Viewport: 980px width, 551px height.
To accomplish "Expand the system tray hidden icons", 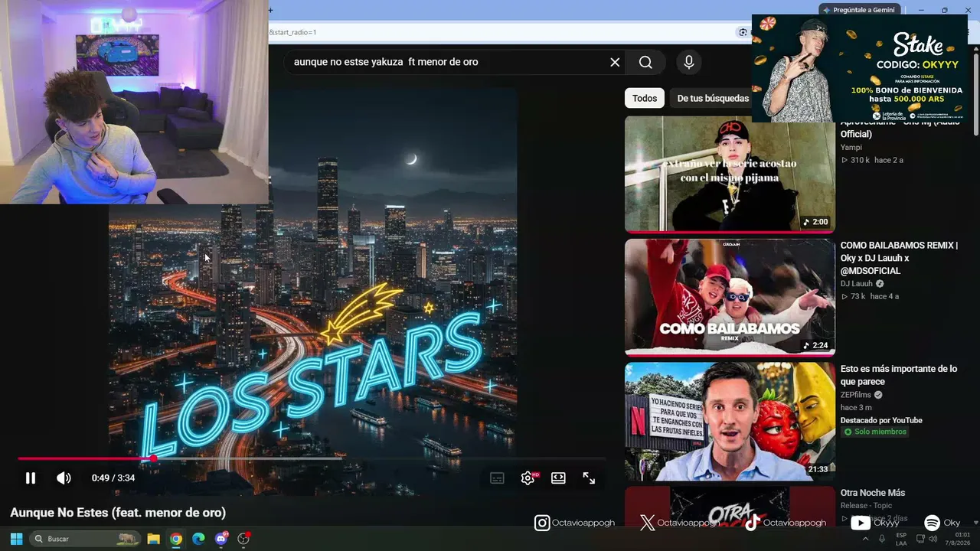I will [x=866, y=539].
